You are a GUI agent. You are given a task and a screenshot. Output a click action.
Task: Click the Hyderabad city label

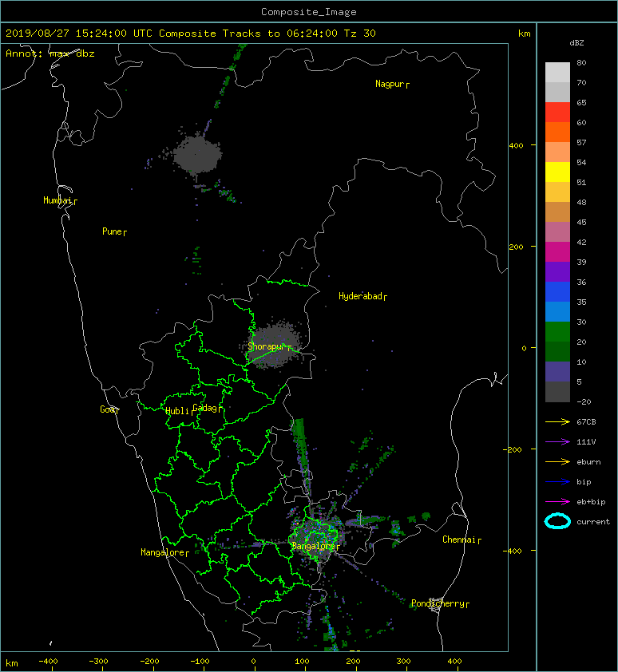(x=360, y=296)
